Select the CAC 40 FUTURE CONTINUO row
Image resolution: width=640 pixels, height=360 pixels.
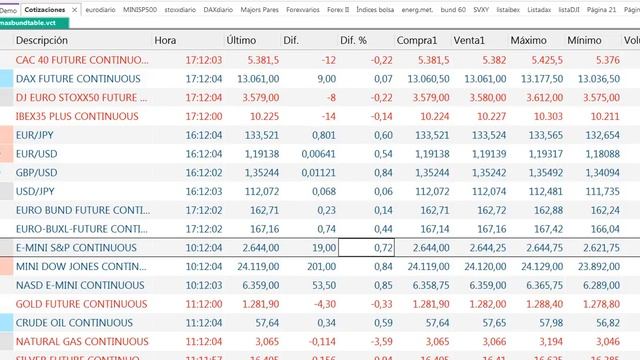click(x=320, y=60)
